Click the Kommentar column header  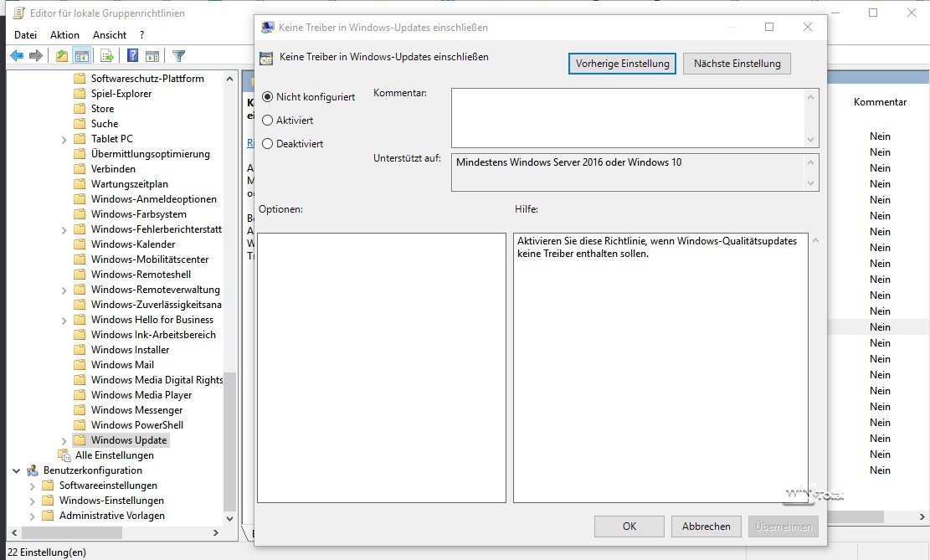(x=880, y=102)
